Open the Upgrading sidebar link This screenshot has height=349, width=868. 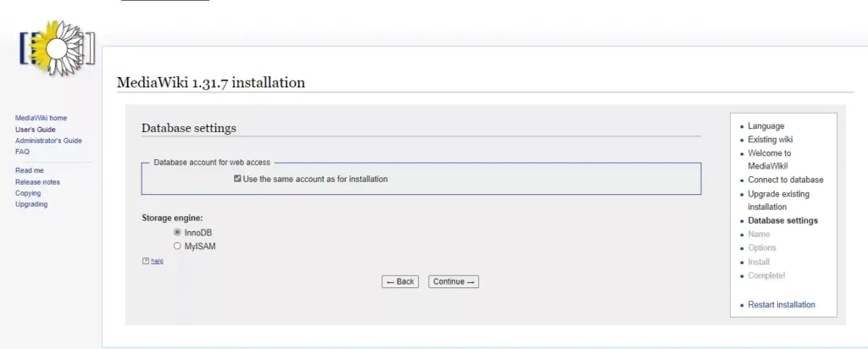point(31,204)
